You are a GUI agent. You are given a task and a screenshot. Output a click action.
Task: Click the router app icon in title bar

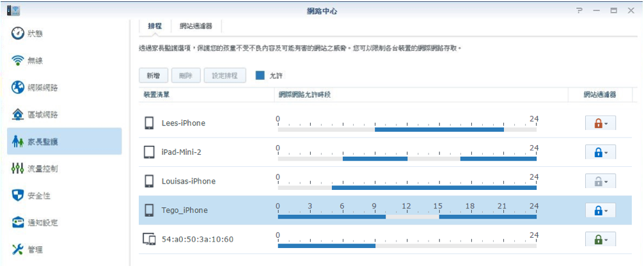tap(13, 11)
